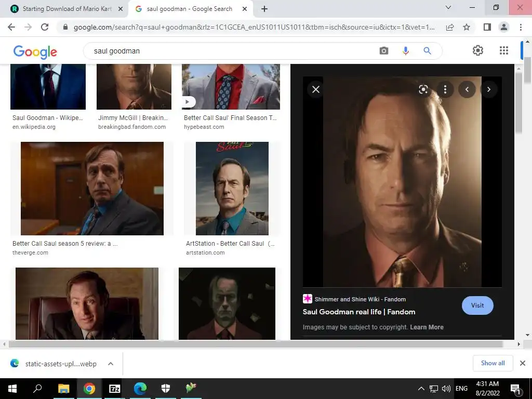Click the Google logo
The width and height of the screenshot is (532, 399).
pos(35,51)
